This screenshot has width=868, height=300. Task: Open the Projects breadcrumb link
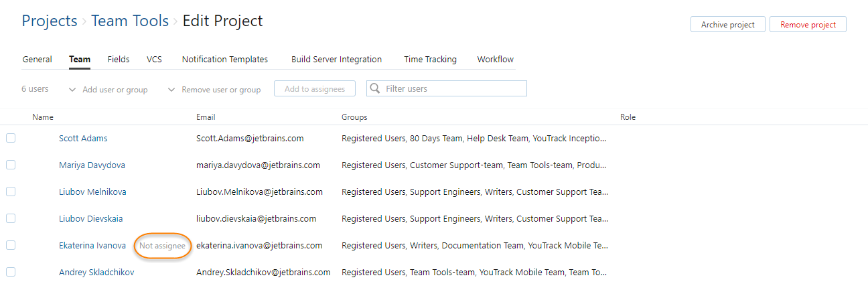pos(50,21)
